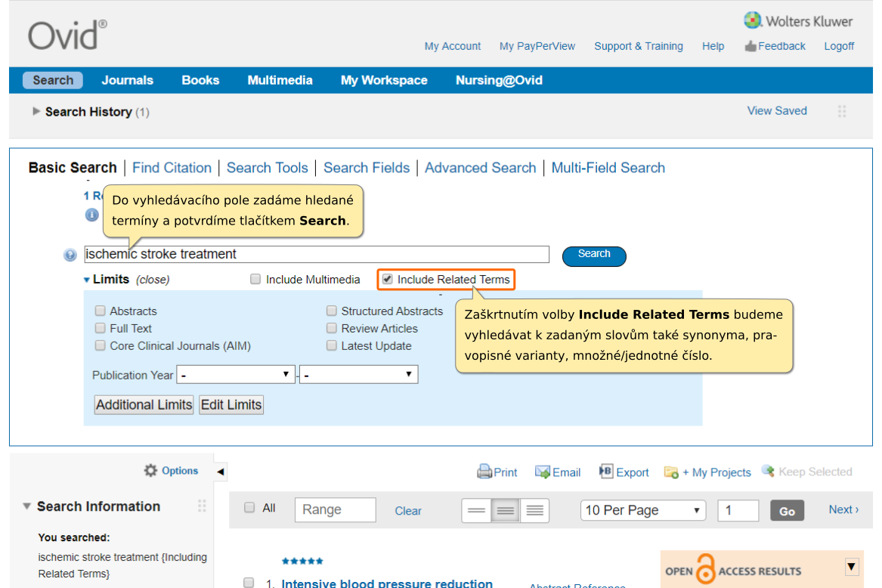Click the Logoff link
This screenshot has height=588, width=882.
(x=839, y=46)
